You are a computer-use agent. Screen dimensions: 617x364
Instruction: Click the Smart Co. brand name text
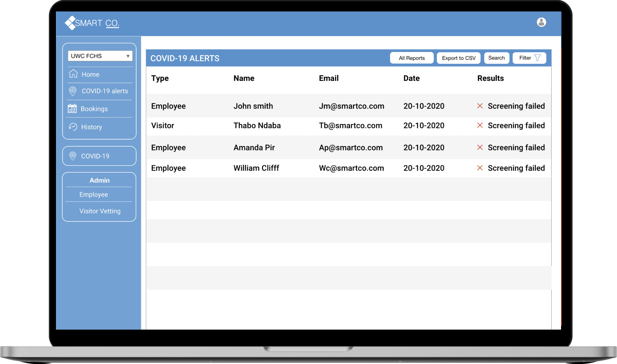[x=97, y=23]
